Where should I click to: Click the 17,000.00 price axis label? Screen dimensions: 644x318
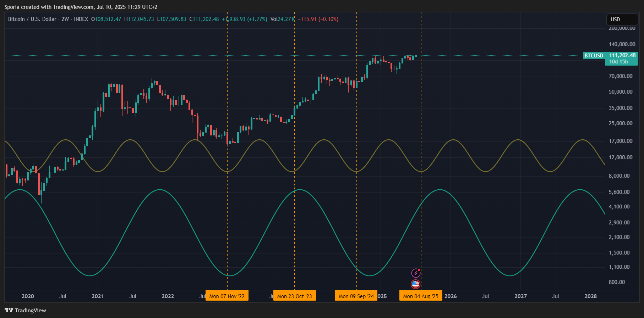point(621,141)
